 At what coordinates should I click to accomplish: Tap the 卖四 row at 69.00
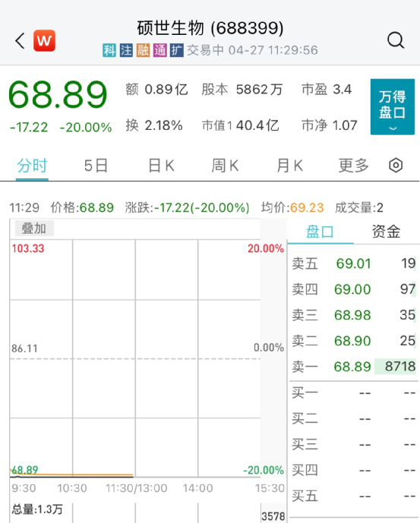(x=354, y=289)
